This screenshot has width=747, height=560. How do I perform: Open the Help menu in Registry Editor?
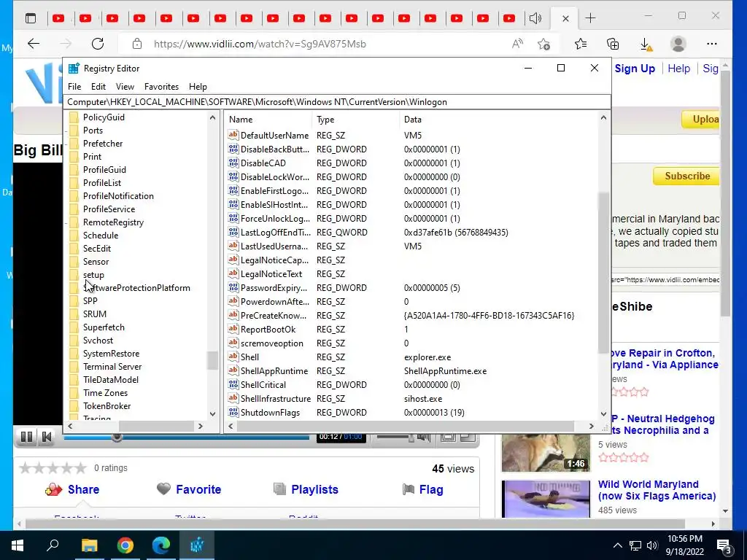198,87
